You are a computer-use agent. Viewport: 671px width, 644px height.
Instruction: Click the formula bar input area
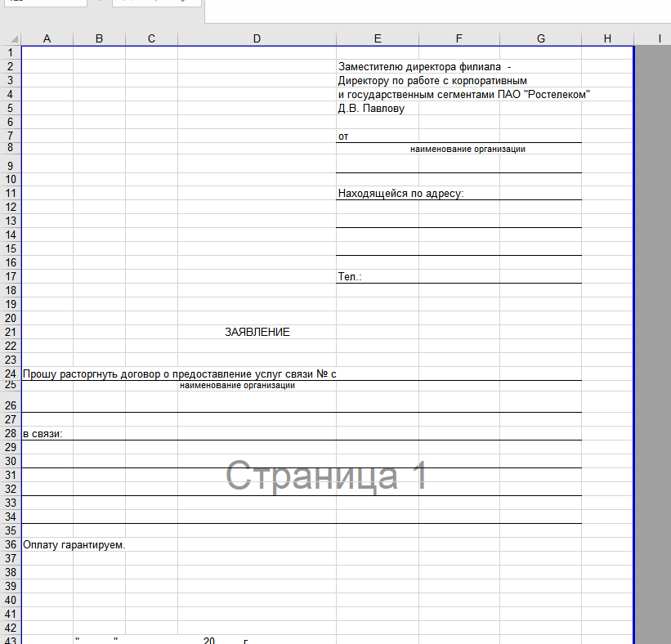(x=433, y=10)
